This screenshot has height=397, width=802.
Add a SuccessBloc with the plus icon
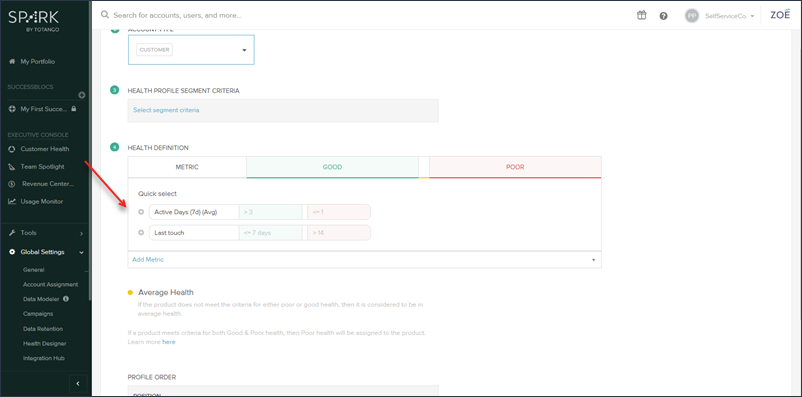tap(82, 95)
